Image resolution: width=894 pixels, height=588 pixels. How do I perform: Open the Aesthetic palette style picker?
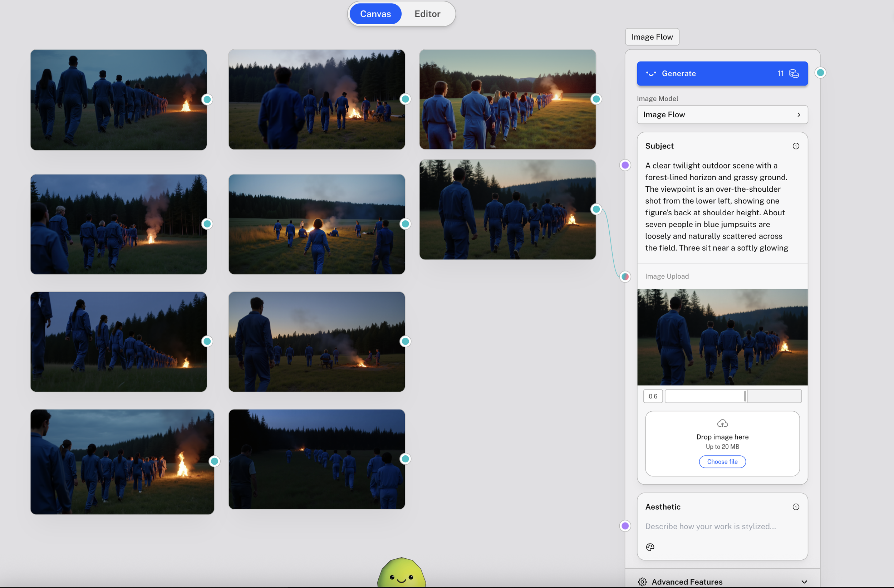click(650, 547)
